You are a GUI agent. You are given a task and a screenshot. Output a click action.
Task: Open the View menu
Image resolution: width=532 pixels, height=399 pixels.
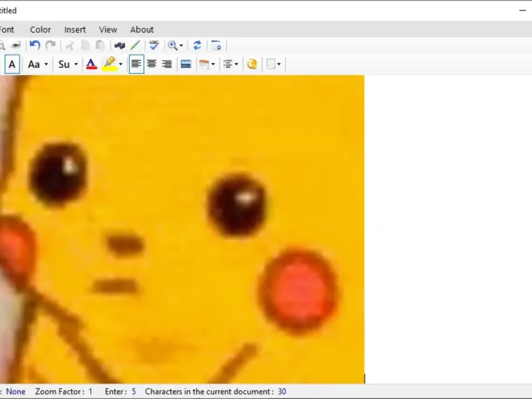pyautogui.click(x=108, y=29)
